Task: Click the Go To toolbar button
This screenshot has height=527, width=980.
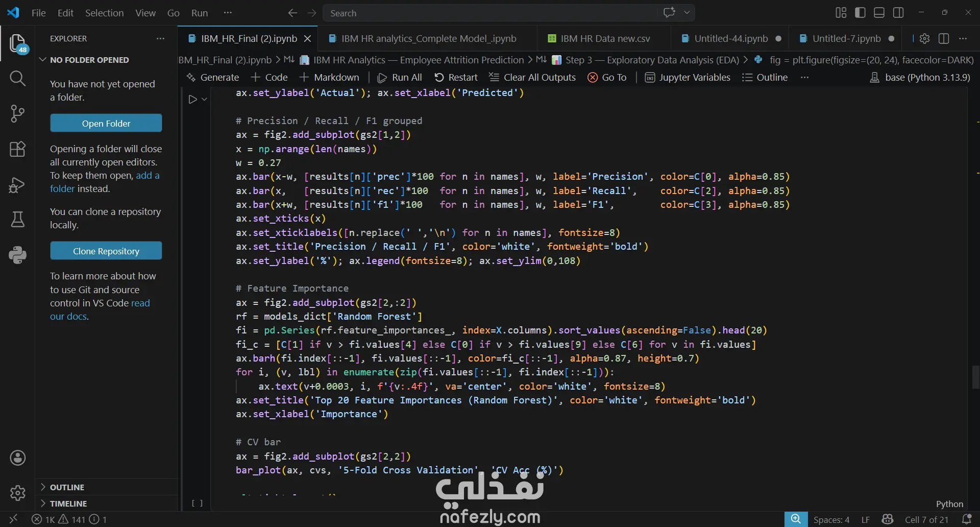Action: click(607, 77)
